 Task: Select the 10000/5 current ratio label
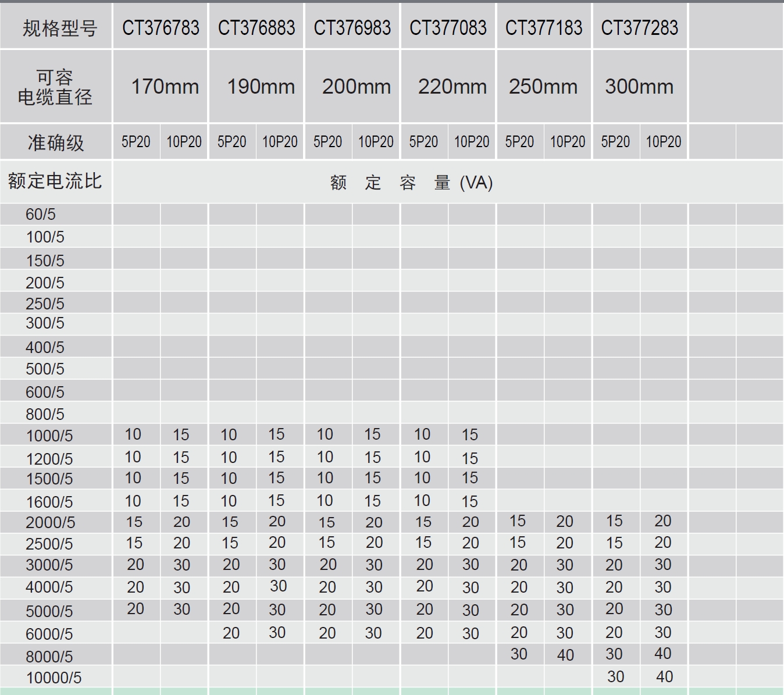click(54, 678)
